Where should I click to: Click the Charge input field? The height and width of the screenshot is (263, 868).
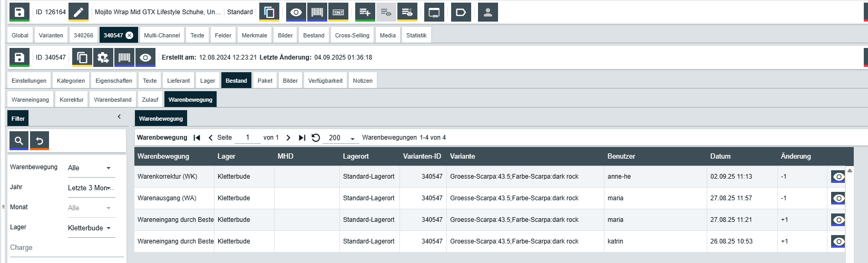click(66, 248)
